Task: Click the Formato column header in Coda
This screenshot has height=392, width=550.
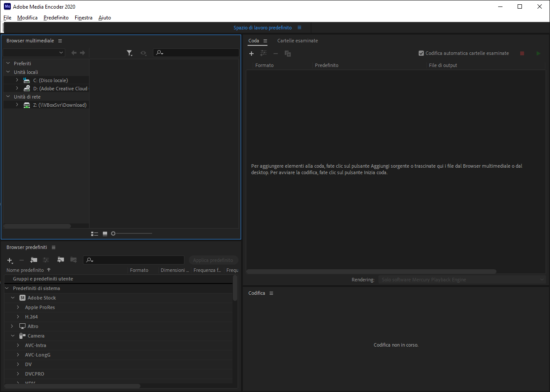Action: tap(264, 65)
